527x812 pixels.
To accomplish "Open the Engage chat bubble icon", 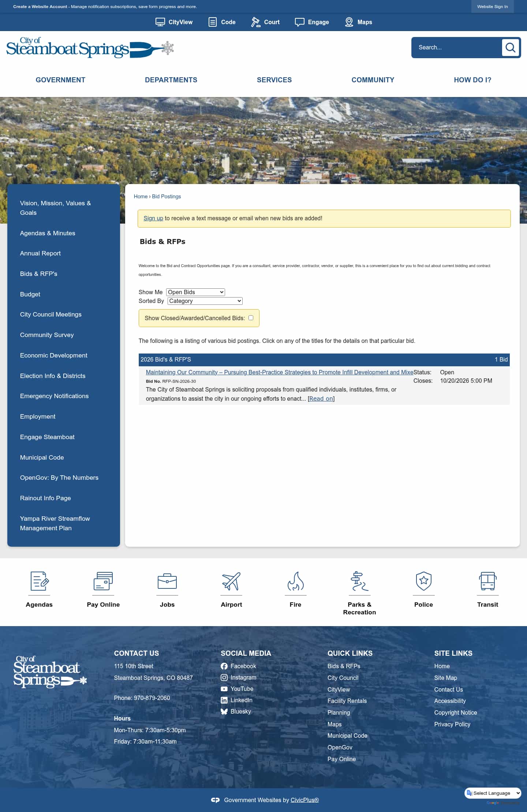I will click(300, 22).
